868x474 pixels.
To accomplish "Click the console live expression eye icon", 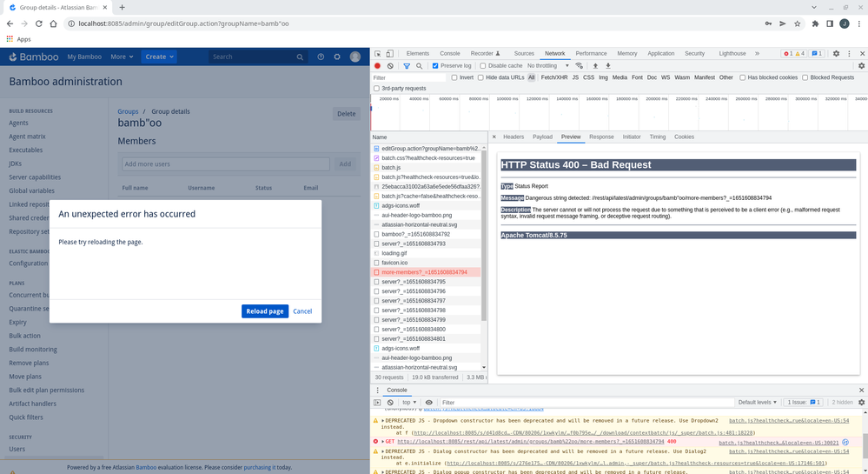I will tap(429, 403).
